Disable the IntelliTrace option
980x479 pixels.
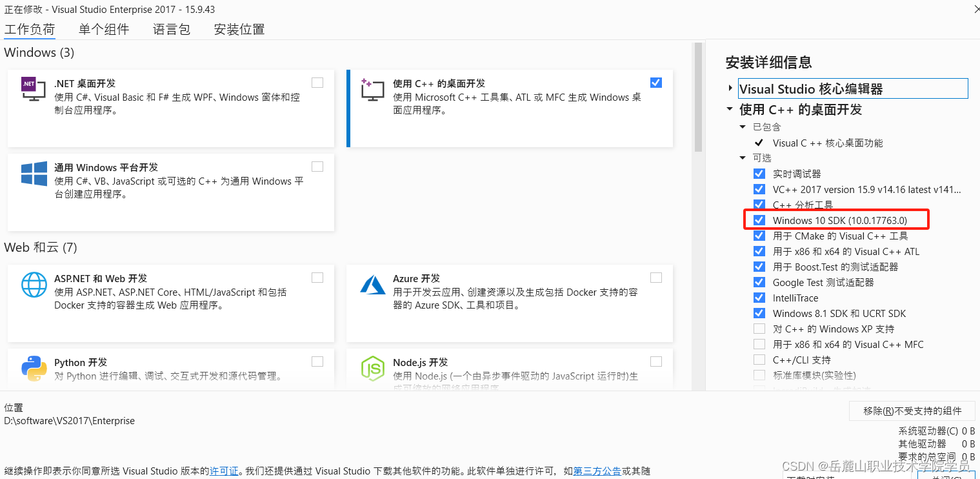pos(759,298)
